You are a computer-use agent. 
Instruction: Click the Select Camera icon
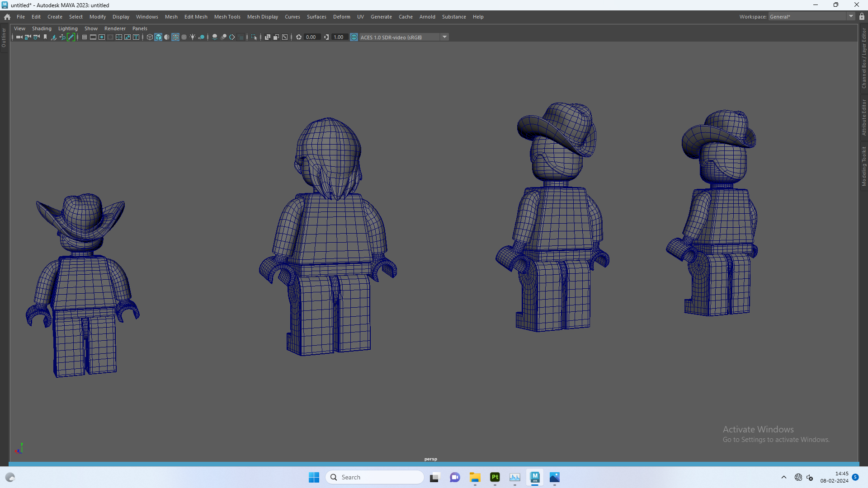click(x=19, y=37)
